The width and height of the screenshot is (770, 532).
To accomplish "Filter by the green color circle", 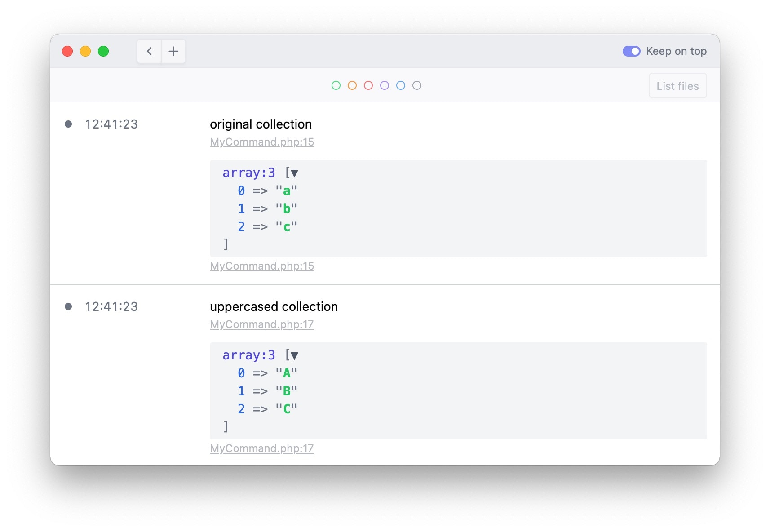I will 336,85.
